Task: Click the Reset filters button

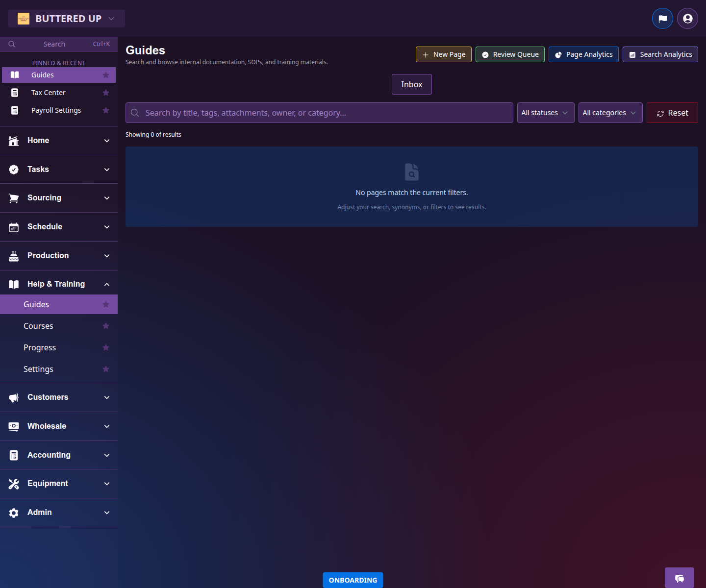Action: (x=672, y=113)
